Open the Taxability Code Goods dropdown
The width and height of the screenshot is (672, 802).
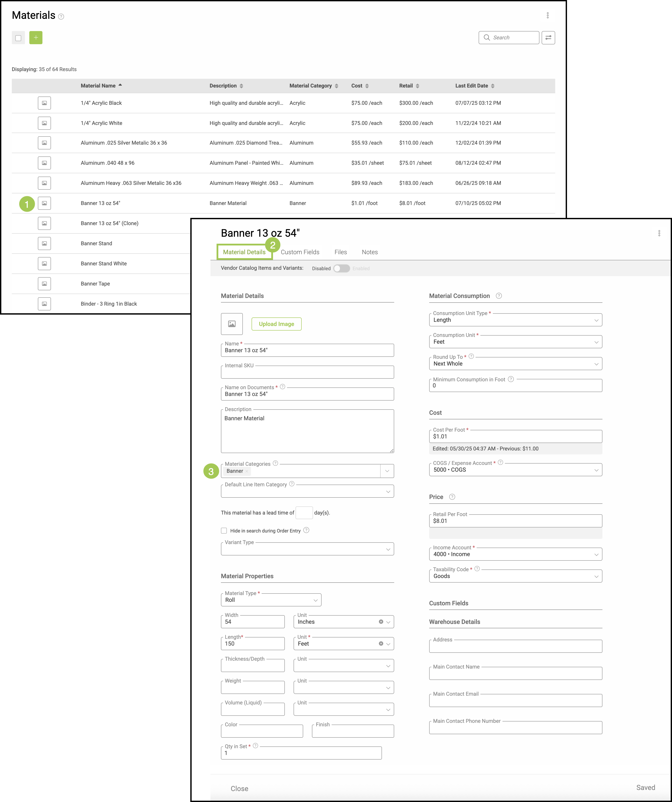(x=515, y=576)
